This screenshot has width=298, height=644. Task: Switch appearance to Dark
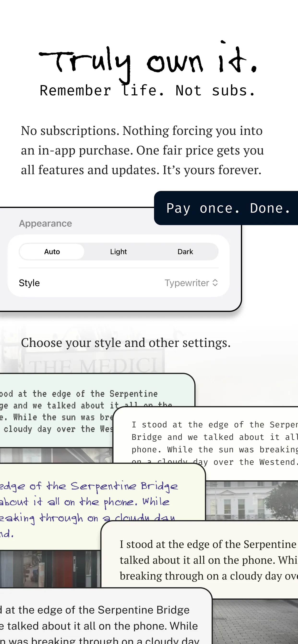click(x=185, y=252)
